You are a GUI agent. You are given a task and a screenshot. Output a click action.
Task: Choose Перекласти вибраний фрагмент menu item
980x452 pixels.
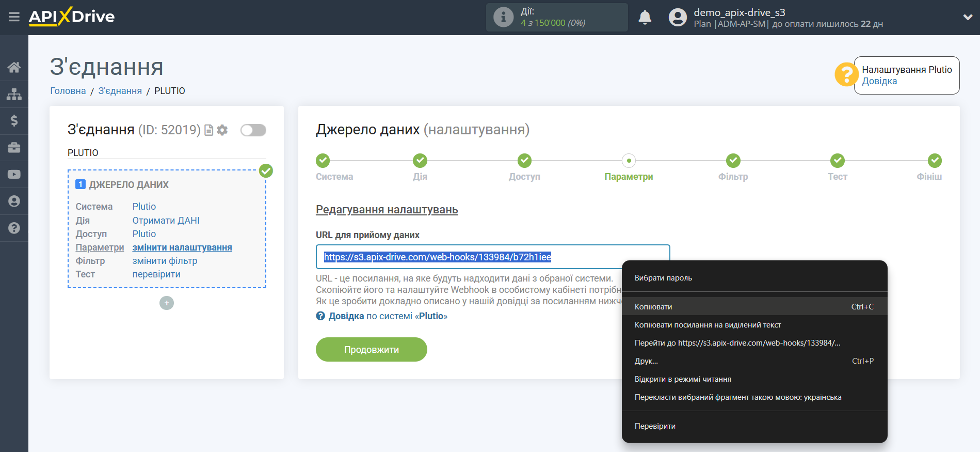[x=754, y=397]
